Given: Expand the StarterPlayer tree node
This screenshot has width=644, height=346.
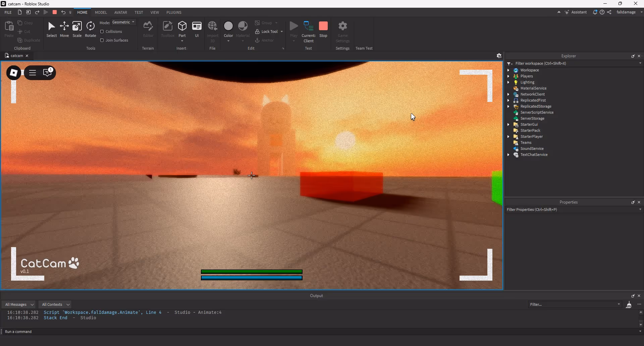Looking at the screenshot, I should pos(508,136).
